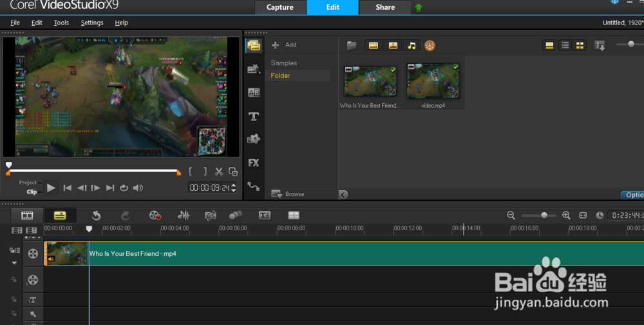Switch library to large thumbnail strip view

click(x=549, y=46)
